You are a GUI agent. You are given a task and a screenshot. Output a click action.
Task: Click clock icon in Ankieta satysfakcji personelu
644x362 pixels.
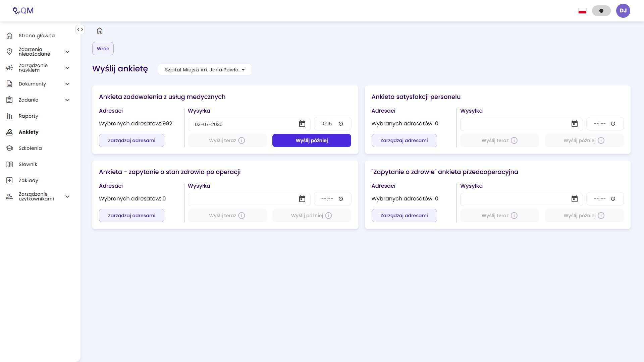tap(613, 124)
